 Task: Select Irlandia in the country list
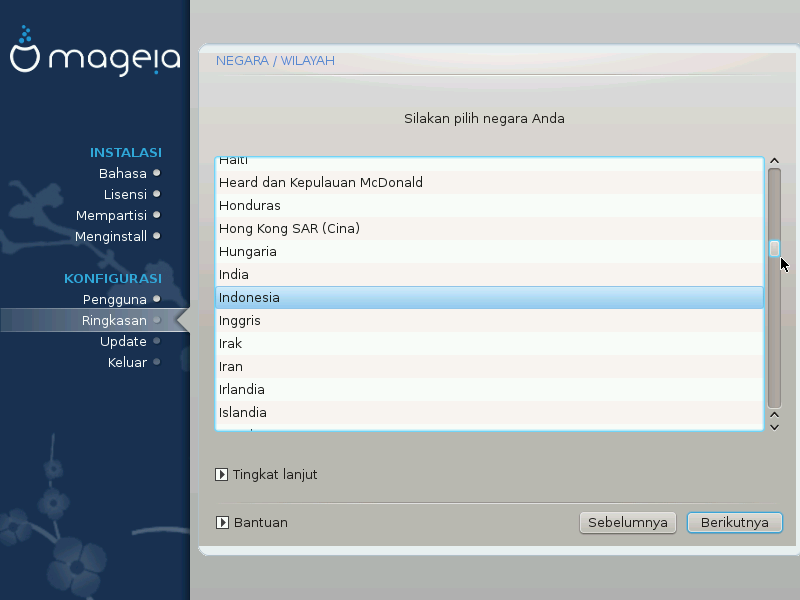489,390
